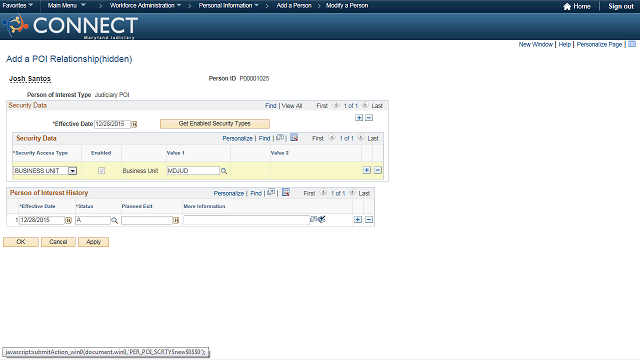
Task: Go to Modify a Person breadcrumb
Action: [x=347, y=5]
